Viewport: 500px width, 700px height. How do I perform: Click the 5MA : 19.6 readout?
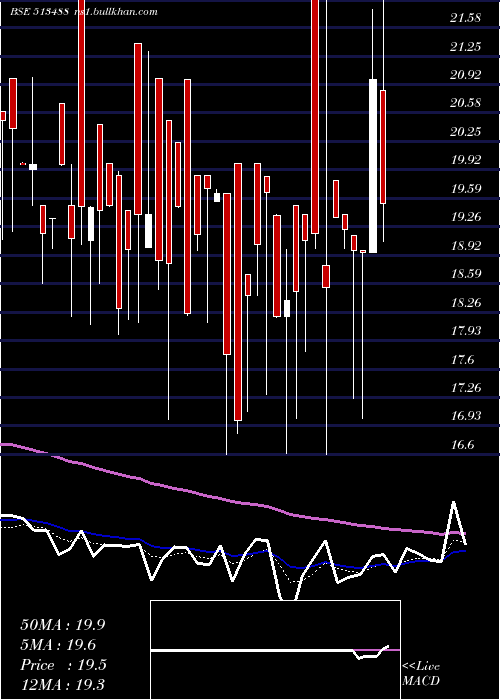click(58, 645)
